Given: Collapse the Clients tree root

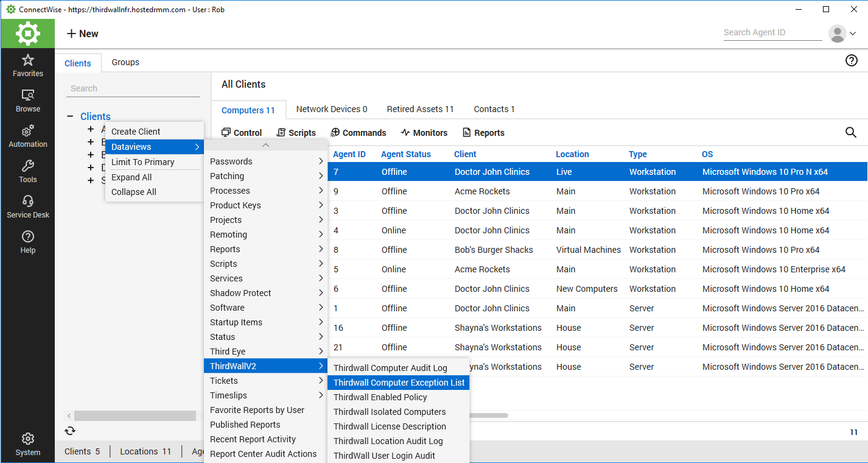Looking at the screenshot, I should tap(71, 116).
